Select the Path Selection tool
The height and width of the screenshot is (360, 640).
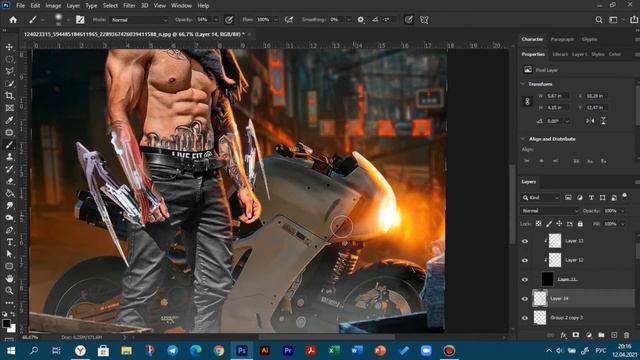[x=9, y=254]
